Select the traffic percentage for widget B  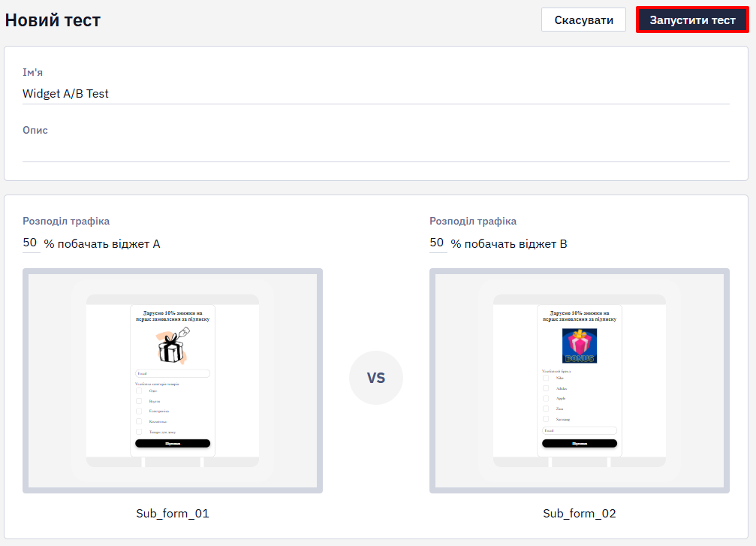tap(437, 243)
